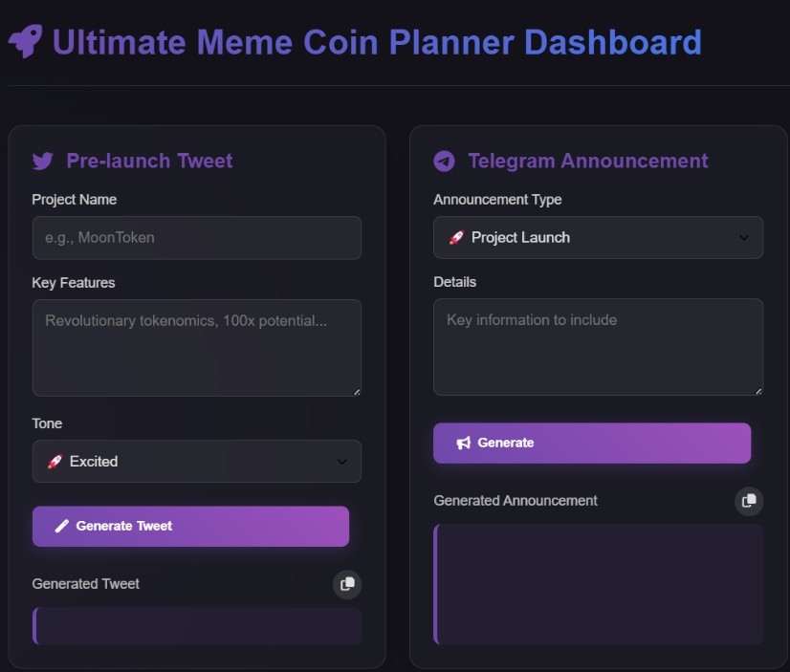Image resolution: width=790 pixels, height=672 pixels.
Task: Expand the Project Launch chevron arrow
Action: click(744, 237)
